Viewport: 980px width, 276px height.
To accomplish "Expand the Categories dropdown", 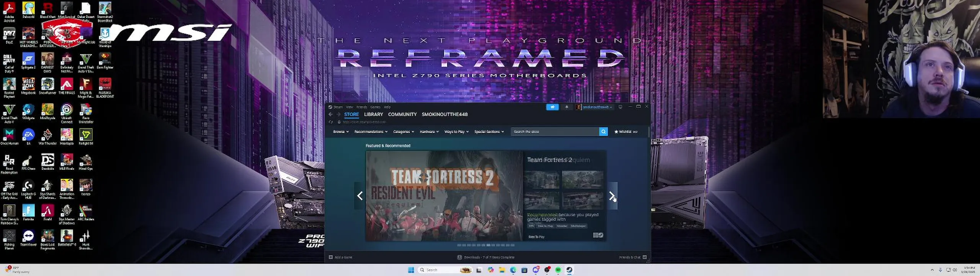I will pyautogui.click(x=403, y=131).
